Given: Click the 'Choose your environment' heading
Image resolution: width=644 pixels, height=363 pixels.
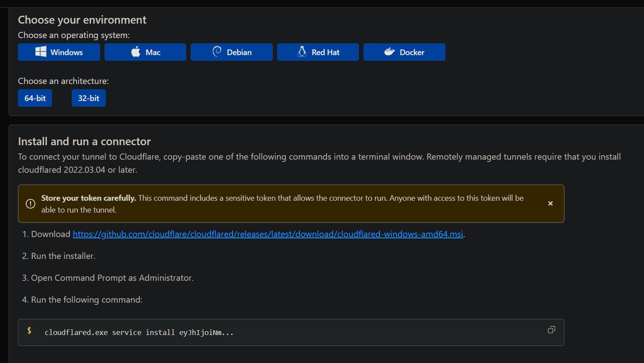Looking at the screenshot, I should 82,20.
